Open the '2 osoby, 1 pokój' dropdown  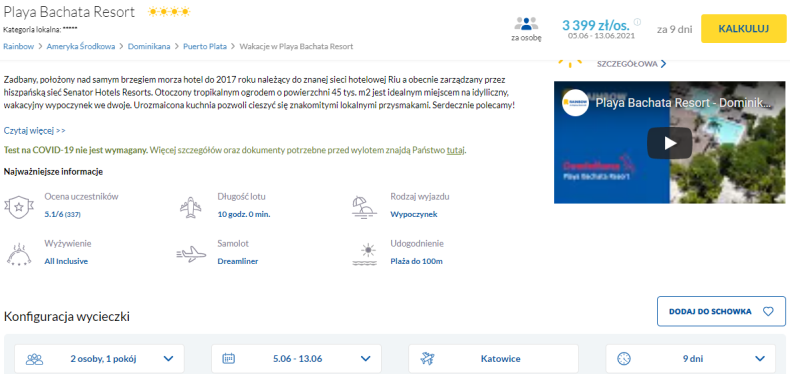(x=99, y=359)
